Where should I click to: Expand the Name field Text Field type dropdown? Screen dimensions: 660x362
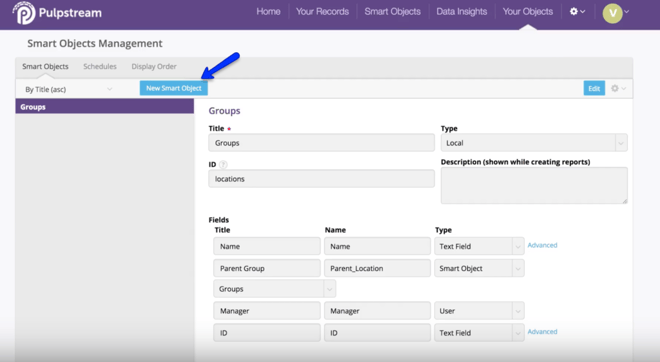(x=479, y=246)
